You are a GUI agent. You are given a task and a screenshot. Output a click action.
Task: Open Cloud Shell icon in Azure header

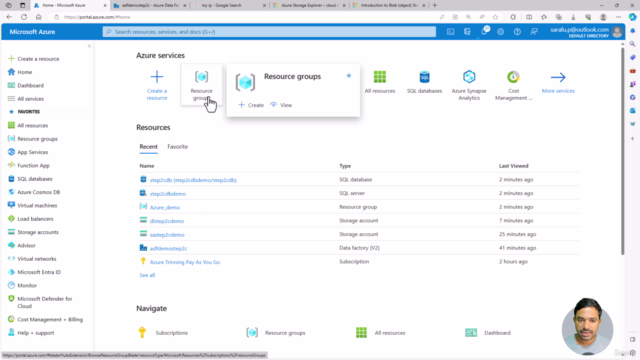click(x=450, y=32)
